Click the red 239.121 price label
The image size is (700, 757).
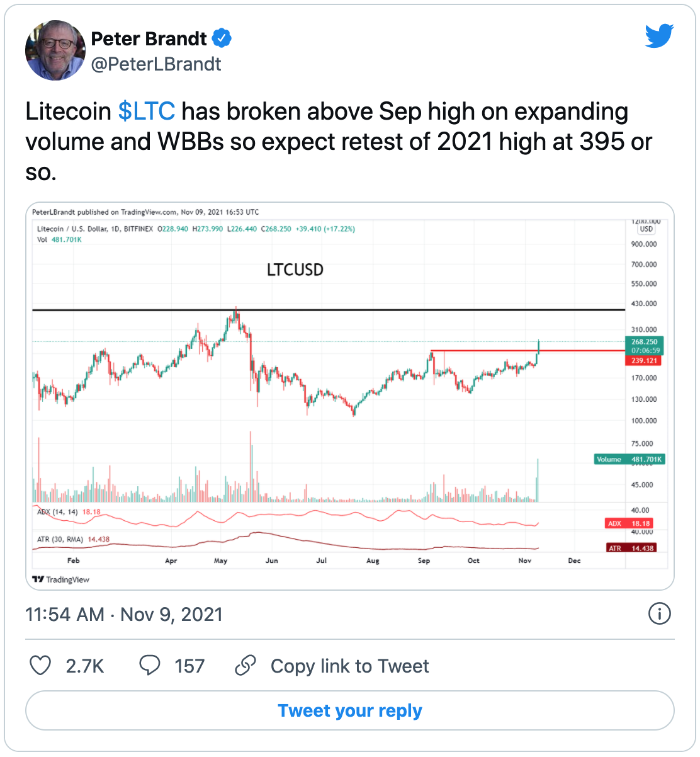click(643, 361)
